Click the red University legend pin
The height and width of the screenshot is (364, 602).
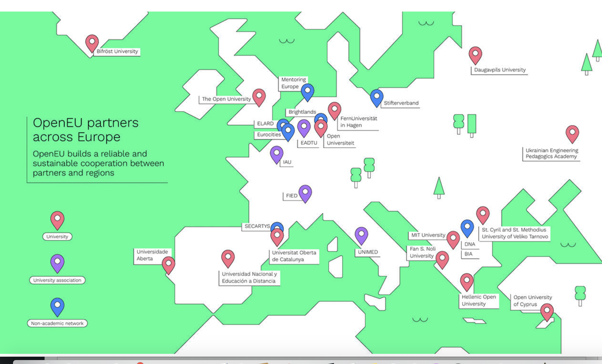coord(57,220)
